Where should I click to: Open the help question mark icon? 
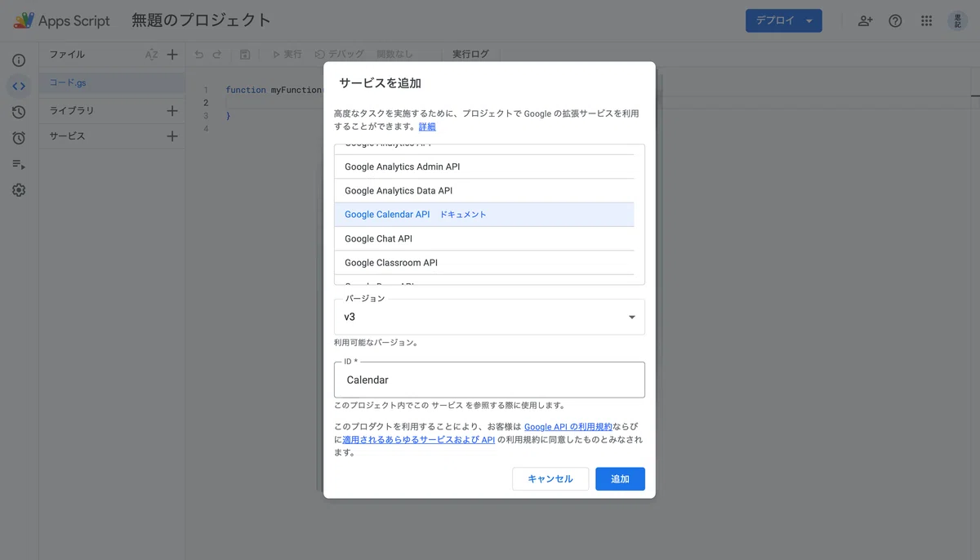(896, 21)
